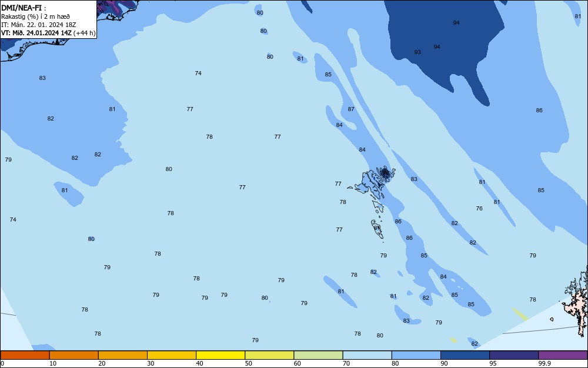This screenshot has height=368, width=588.
Task: Click the legend tick label '95'
Action: point(493,363)
